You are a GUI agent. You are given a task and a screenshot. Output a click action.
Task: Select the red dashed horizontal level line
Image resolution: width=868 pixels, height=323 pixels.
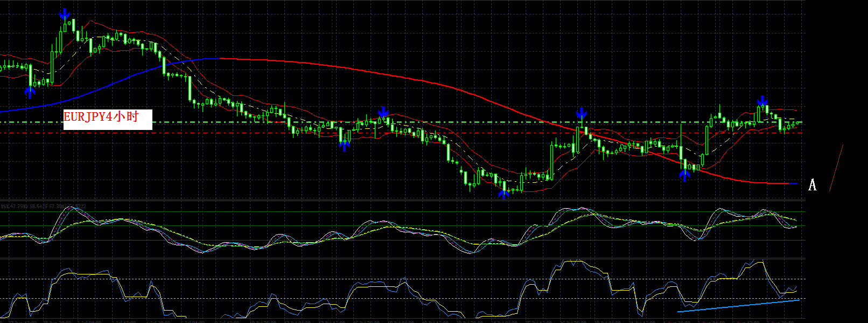click(402, 133)
